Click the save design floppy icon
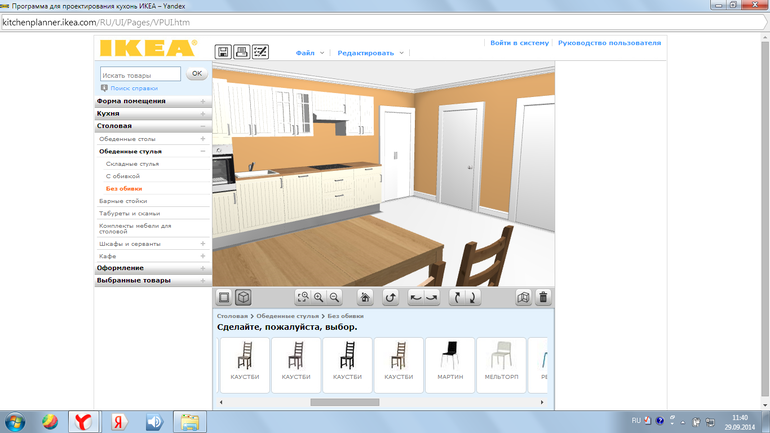The height and width of the screenshot is (433, 770). pyautogui.click(x=223, y=52)
